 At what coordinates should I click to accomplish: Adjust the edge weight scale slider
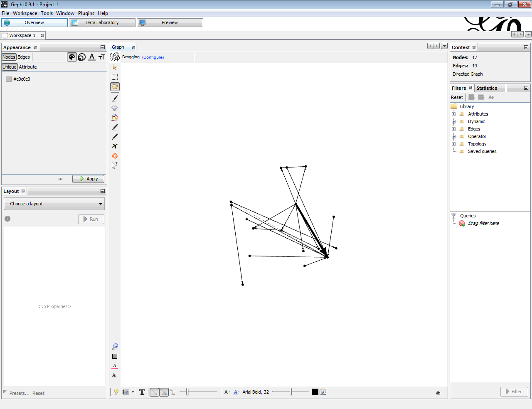pyautogui.click(x=199, y=392)
